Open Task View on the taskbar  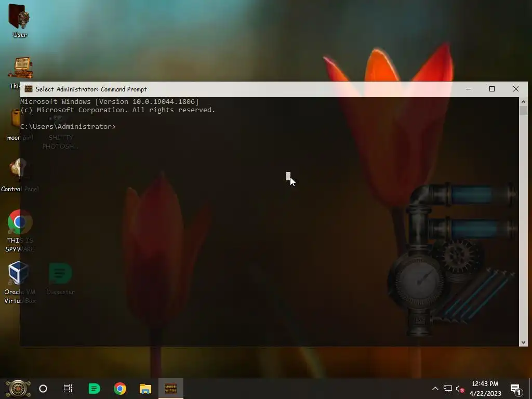click(68, 389)
